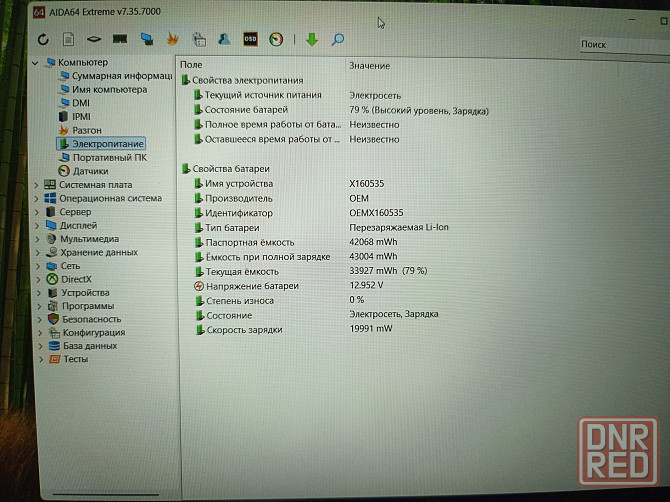Open the memory benchmark RAM icon
The image size is (670, 502).
click(x=120, y=40)
